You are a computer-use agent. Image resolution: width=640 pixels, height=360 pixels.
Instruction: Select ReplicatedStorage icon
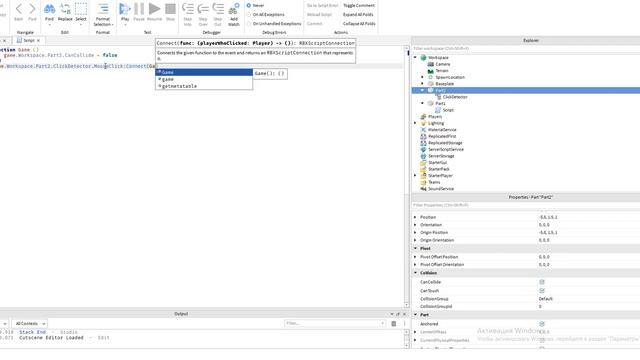423,143
